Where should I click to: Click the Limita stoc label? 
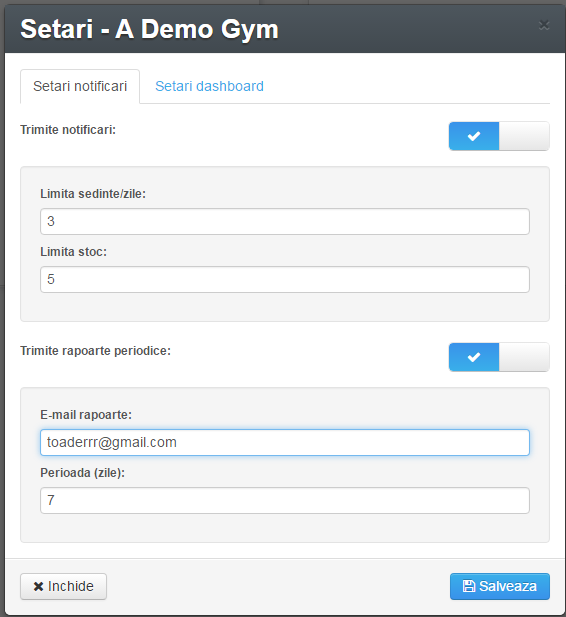tap(74, 251)
